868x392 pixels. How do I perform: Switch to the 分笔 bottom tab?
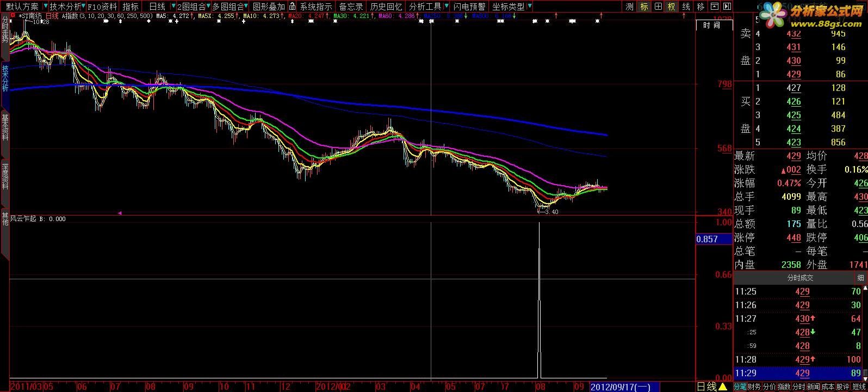click(740, 387)
